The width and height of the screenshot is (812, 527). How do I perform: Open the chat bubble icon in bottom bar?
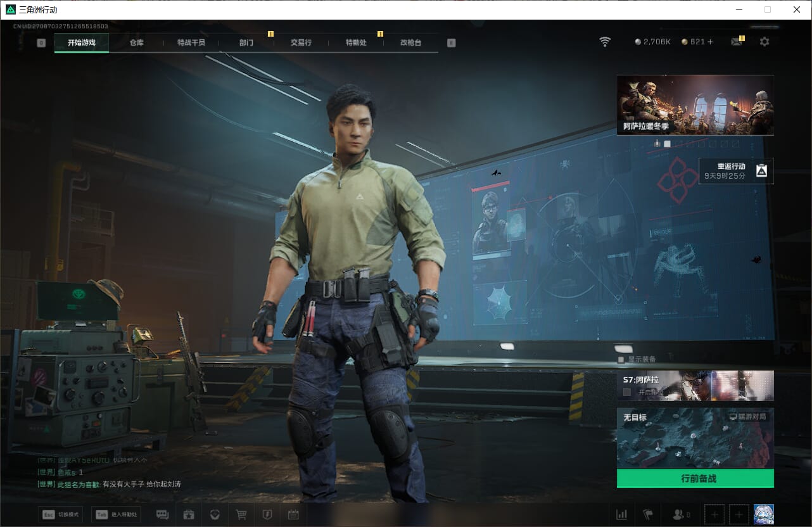click(162, 514)
